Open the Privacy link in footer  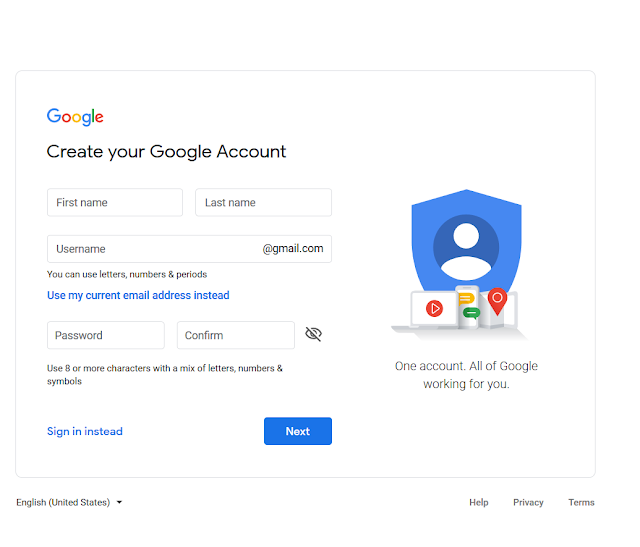[528, 502]
